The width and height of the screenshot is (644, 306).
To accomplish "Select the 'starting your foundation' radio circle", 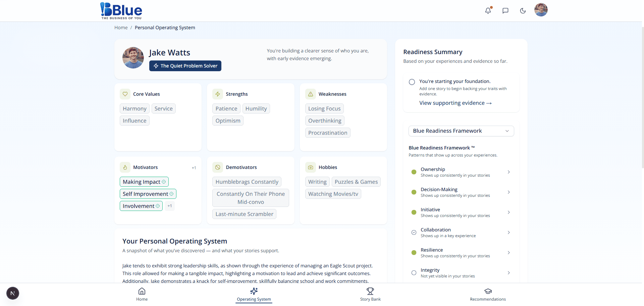I will [x=412, y=82].
